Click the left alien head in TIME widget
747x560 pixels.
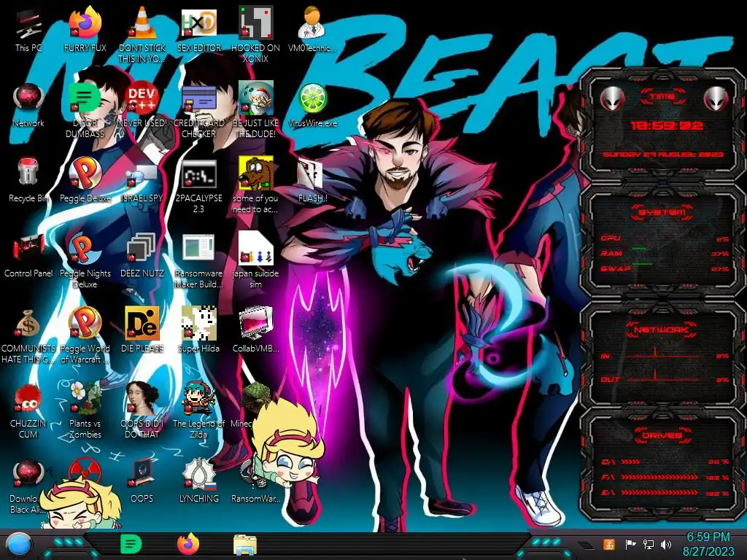pyautogui.click(x=612, y=99)
